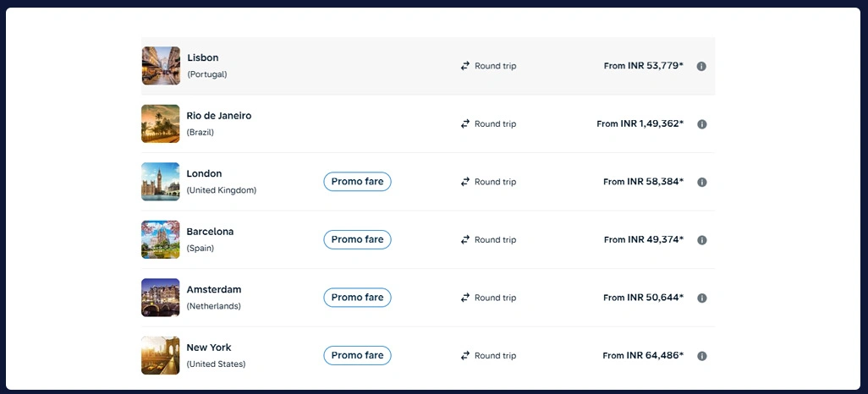Click Round trip text in Barcelona row
The image size is (868, 394).
coord(496,239)
